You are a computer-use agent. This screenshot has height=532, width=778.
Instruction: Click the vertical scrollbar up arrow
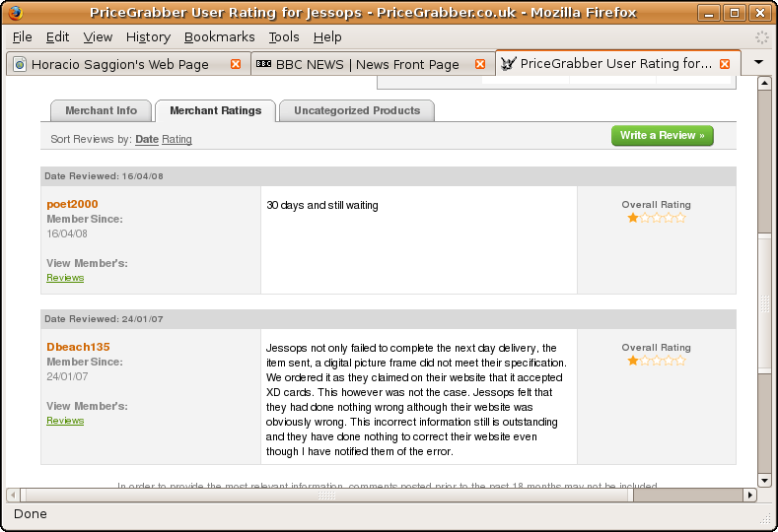[764, 83]
